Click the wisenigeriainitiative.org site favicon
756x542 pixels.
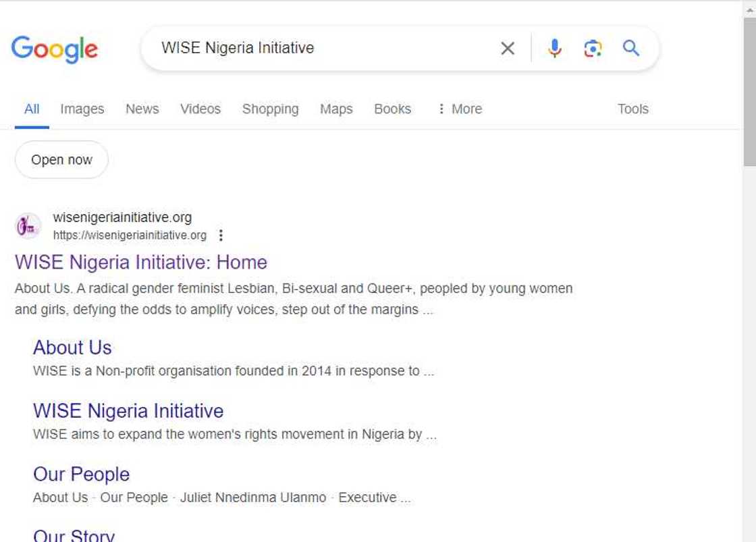click(28, 226)
